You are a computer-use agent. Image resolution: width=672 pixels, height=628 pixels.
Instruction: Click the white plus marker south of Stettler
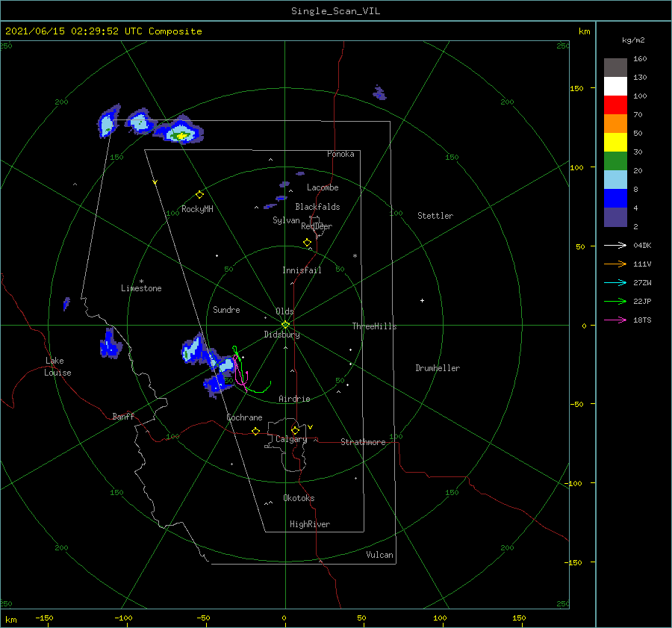422,300
